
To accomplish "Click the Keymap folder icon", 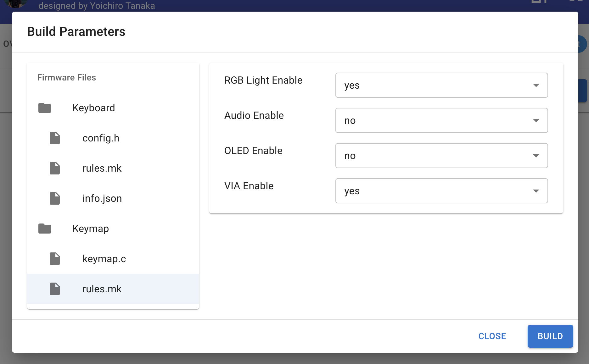I will pos(45,229).
